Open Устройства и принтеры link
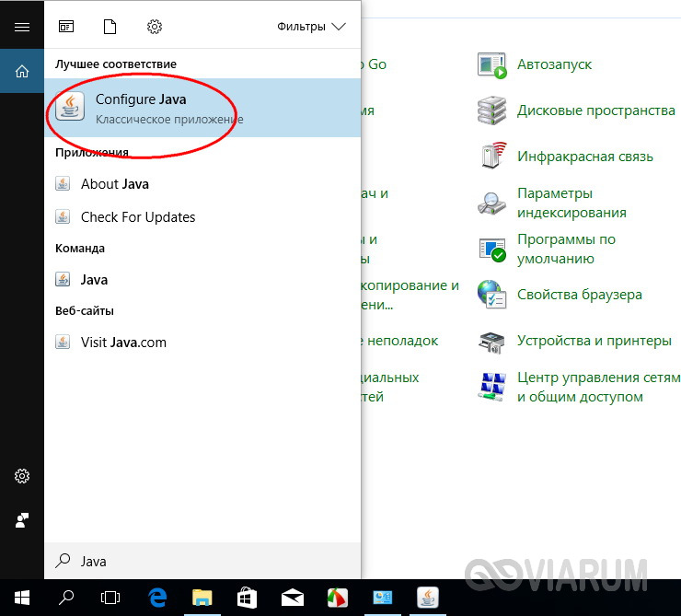The height and width of the screenshot is (616, 681). pos(594,341)
